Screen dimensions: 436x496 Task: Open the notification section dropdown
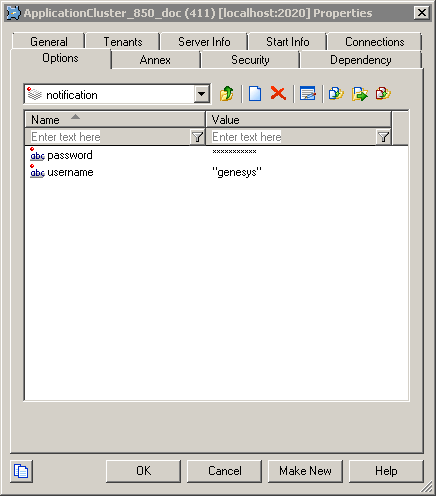(201, 94)
